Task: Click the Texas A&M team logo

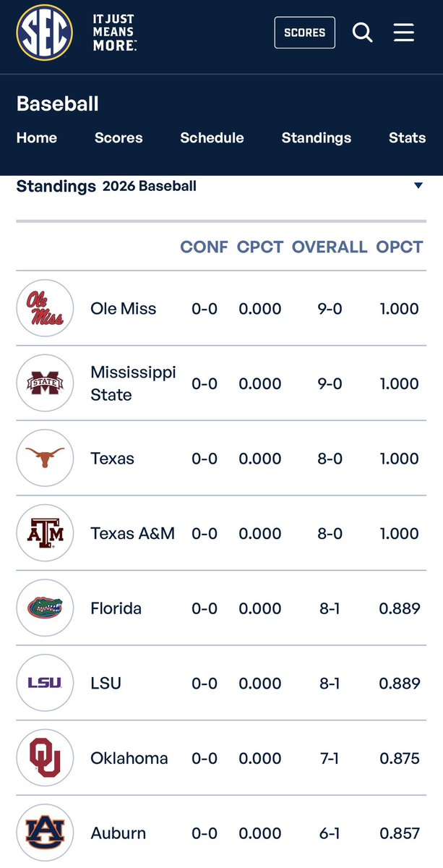Action: click(45, 533)
